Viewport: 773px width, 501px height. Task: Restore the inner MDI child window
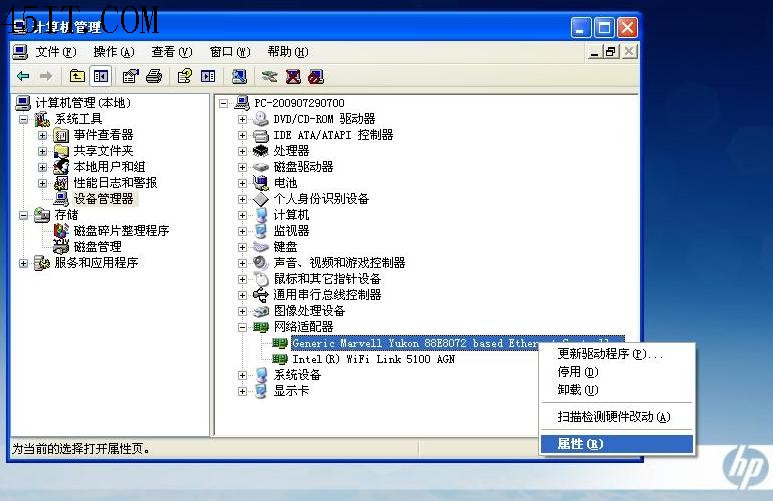[x=611, y=52]
